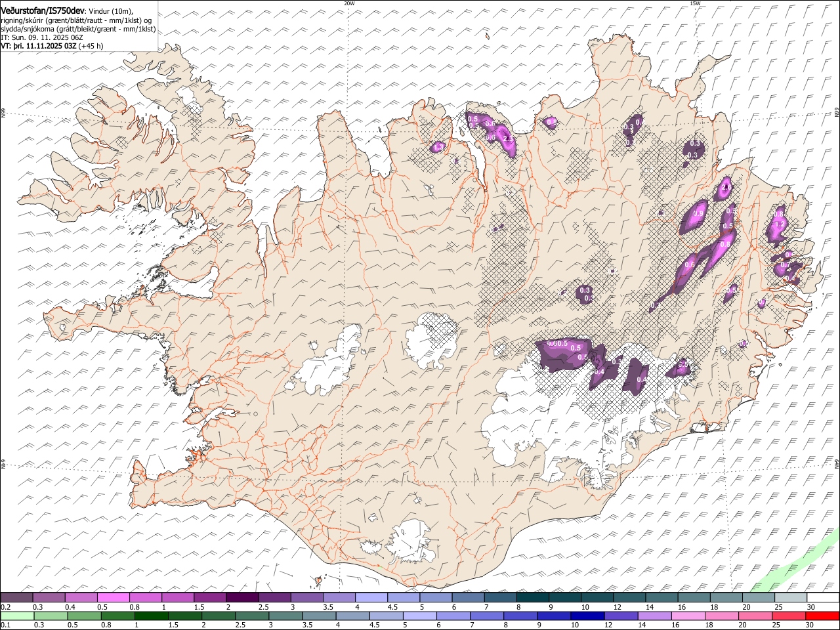Click the 'VT: þri. 11.11.2025 03Z (+45 h)' text

51,46
